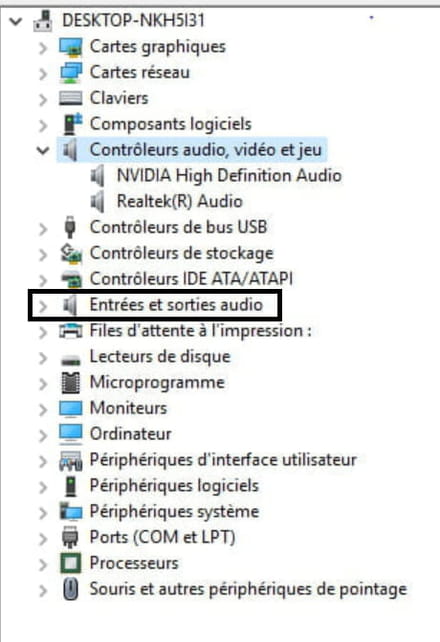Click the Cartes graphiques display adapter icon
The height and width of the screenshot is (642, 440).
coord(71,47)
